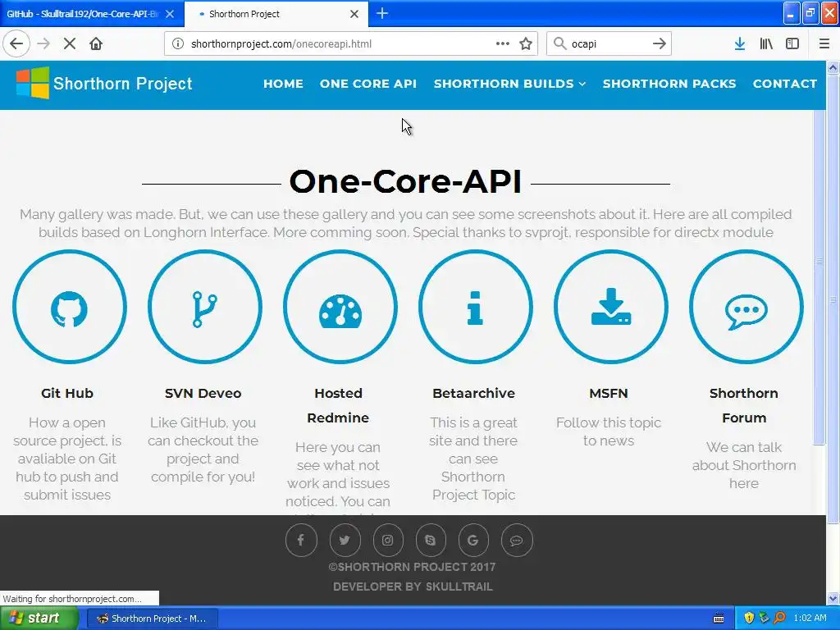Open a new browser tab
The width and height of the screenshot is (840, 630).
pos(382,13)
